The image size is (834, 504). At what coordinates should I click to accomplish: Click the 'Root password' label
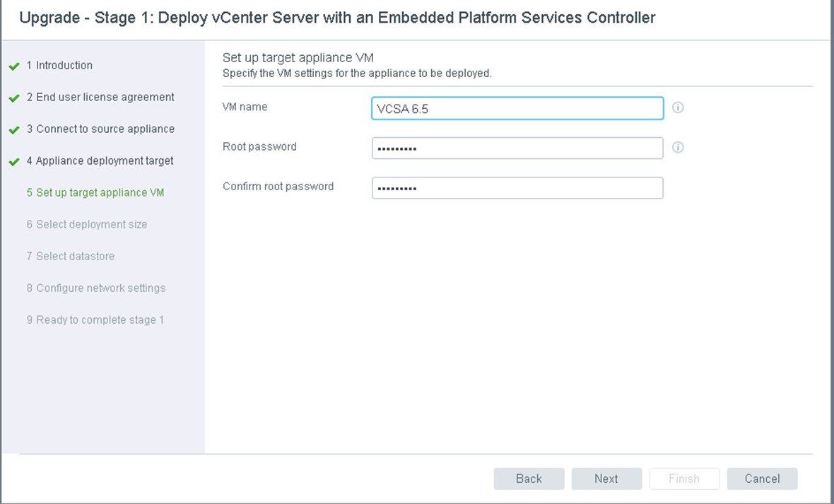pyautogui.click(x=259, y=147)
